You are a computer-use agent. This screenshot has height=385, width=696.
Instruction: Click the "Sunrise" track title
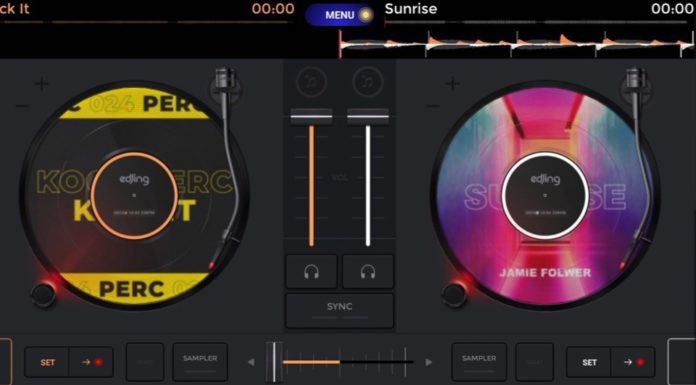point(411,9)
